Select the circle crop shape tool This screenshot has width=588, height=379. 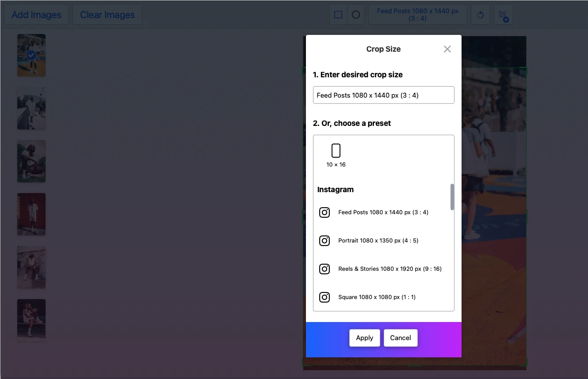click(356, 15)
